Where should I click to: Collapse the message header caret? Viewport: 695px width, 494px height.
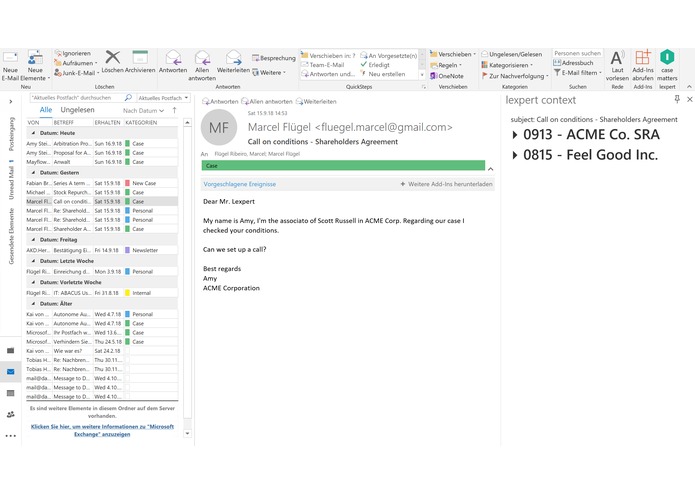click(490, 169)
